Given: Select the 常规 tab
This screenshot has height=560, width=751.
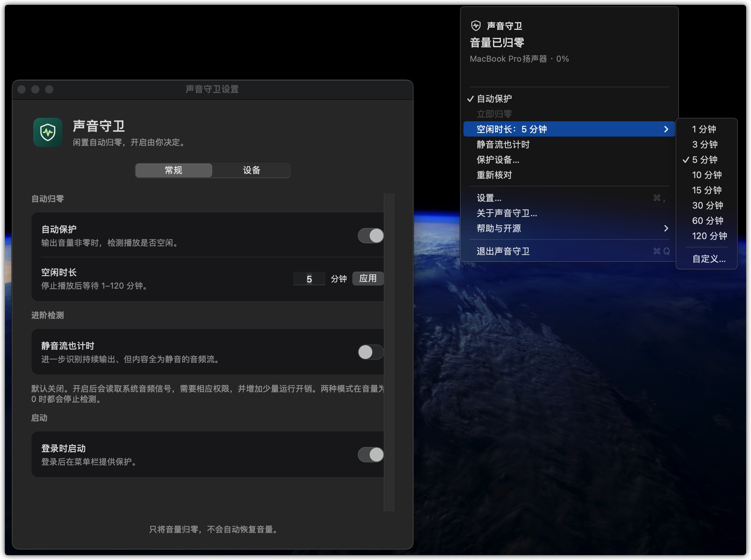Looking at the screenshot, I should point(174,170).
